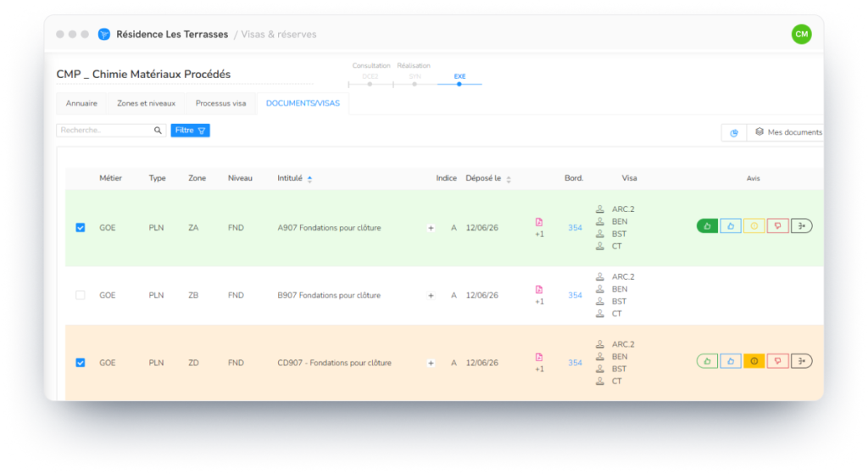Open bordereau 354 link in A907 row

[575, 227]
